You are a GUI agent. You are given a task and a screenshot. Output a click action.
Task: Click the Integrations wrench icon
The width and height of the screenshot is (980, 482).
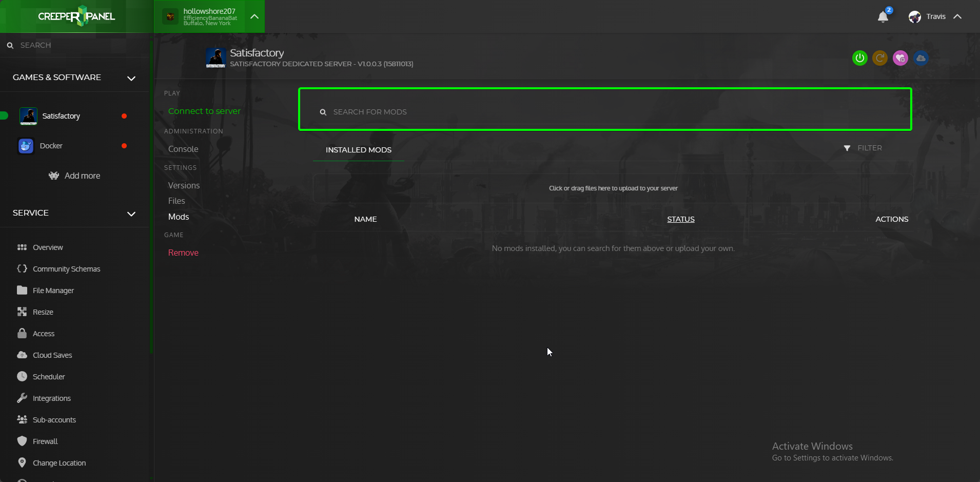click(x=22, y=398)
